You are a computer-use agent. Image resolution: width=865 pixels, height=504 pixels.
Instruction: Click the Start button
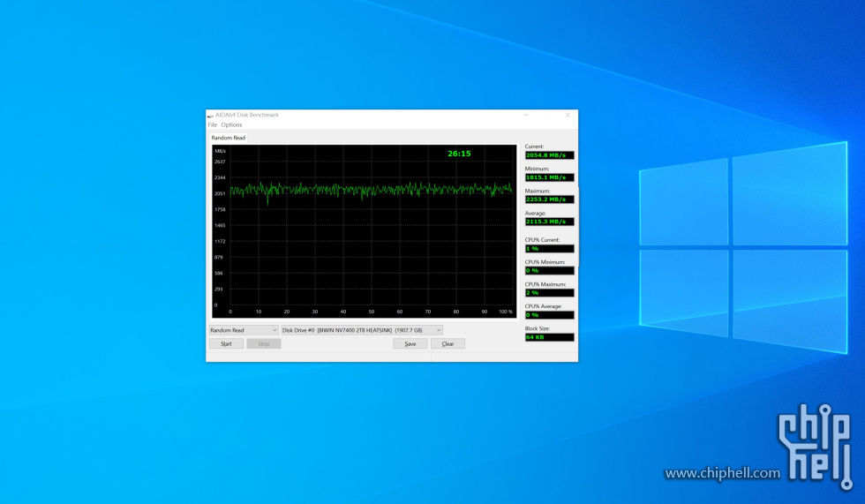(x=226, y=343)
